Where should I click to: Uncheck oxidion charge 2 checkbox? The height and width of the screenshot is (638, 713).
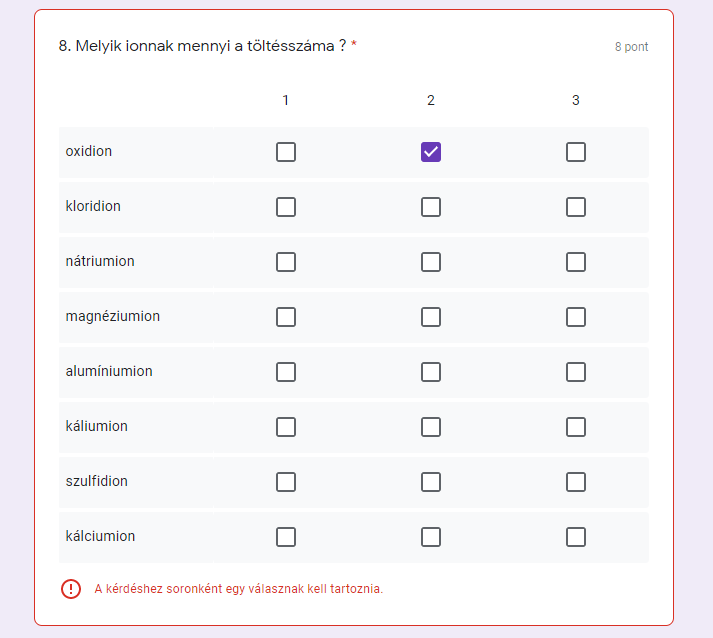coord(431,152)
